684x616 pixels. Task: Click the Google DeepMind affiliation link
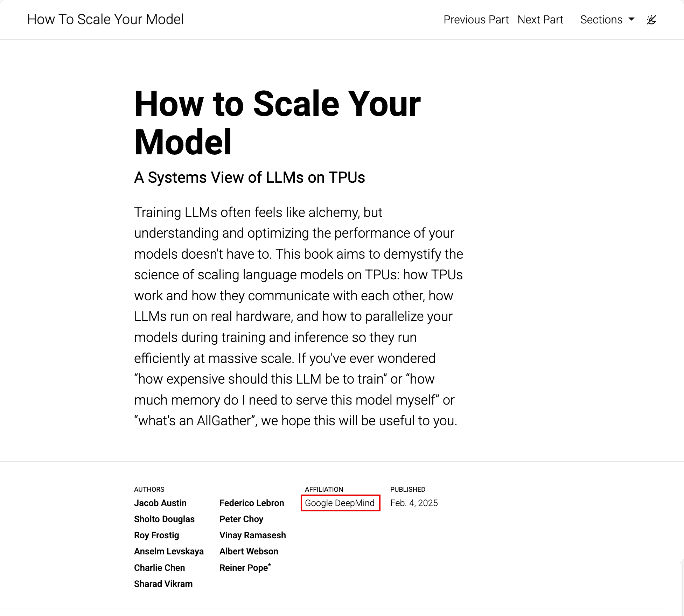(340, 503)
